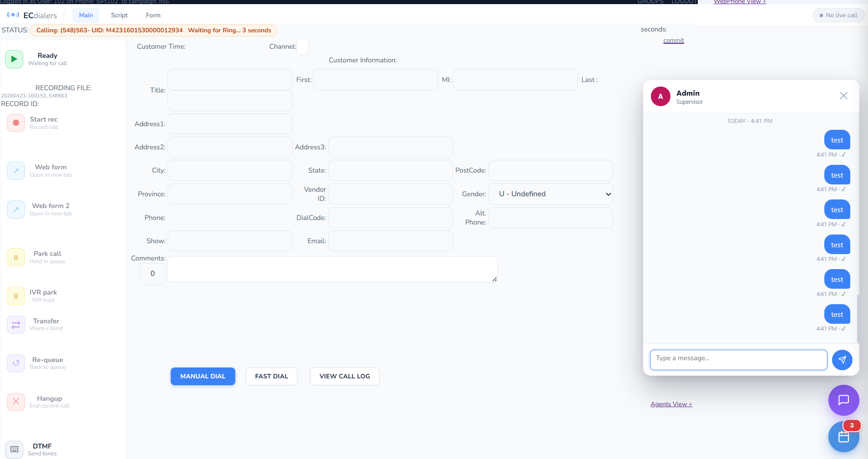Click the Re-queue Back to queue label

coord(47,363)
